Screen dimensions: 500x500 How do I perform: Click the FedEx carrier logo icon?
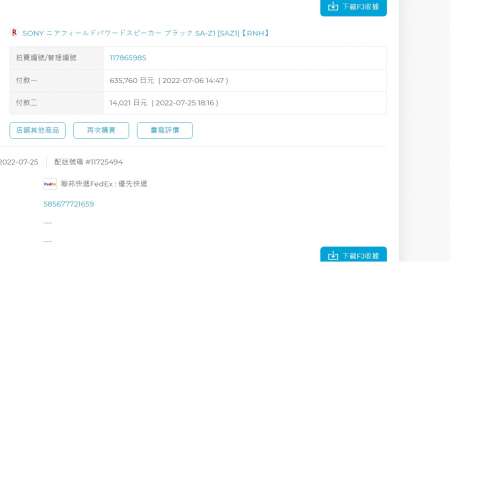click(50, 184)
